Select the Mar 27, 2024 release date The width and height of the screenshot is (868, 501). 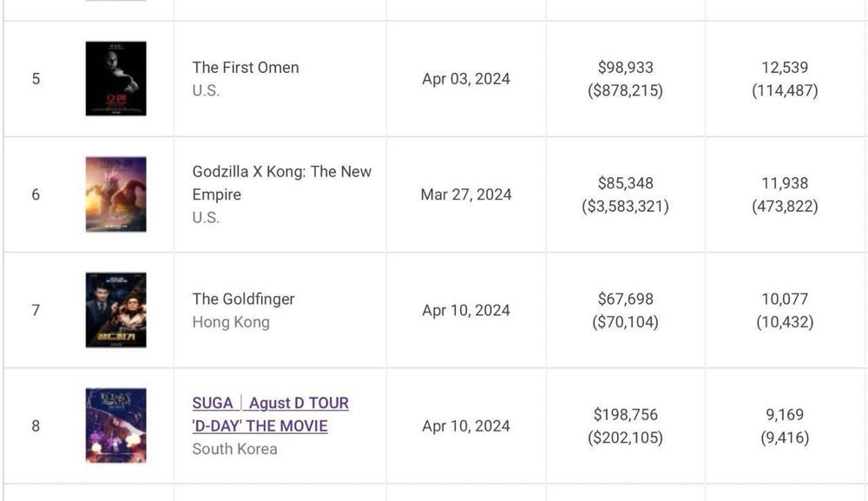[466, 194]
